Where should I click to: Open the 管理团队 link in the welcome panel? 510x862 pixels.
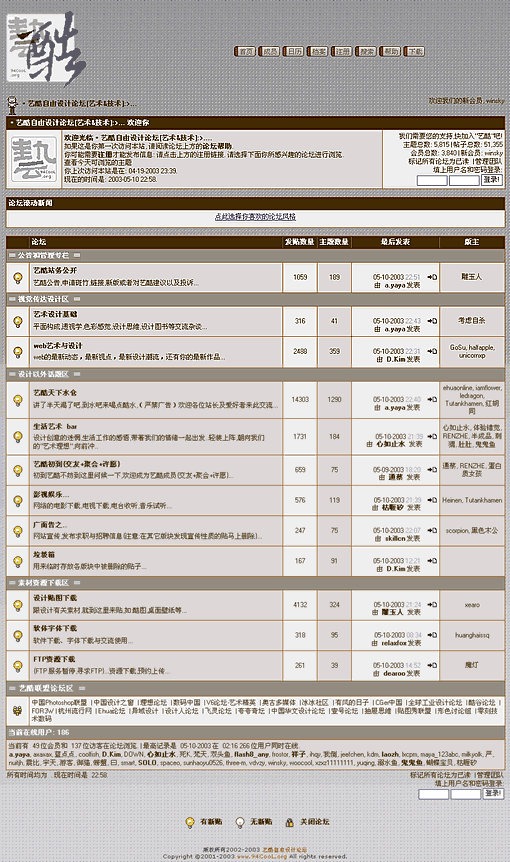(489, 161)
